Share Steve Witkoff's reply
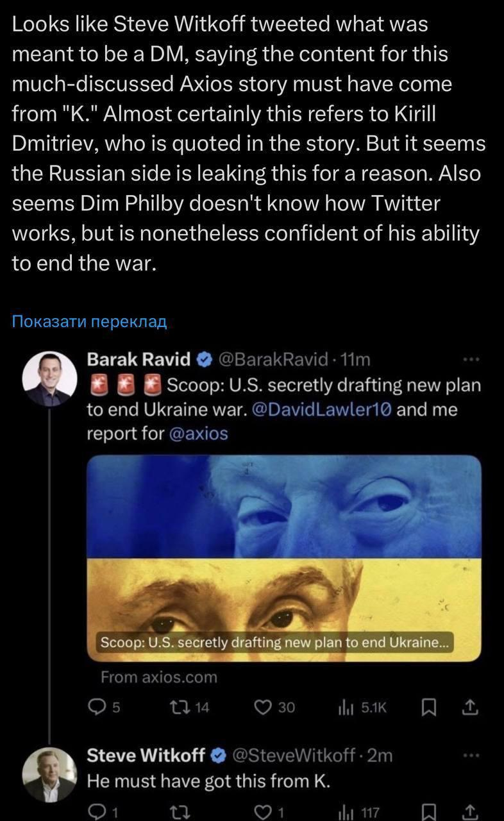The width and height of the screenshot is (504, 821). click(x=470, y=813)
